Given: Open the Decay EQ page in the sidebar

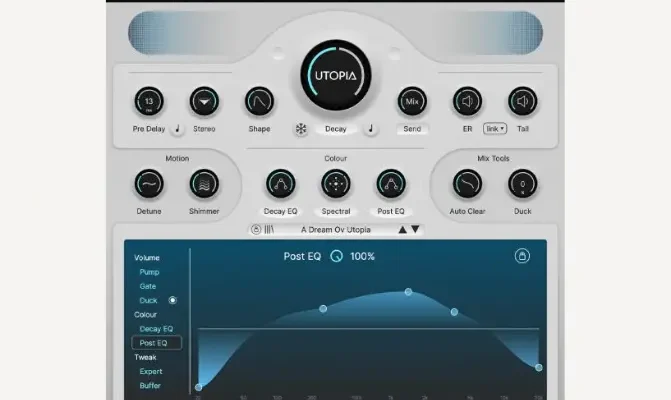Looking at the screenshot, I should (156, 328).
